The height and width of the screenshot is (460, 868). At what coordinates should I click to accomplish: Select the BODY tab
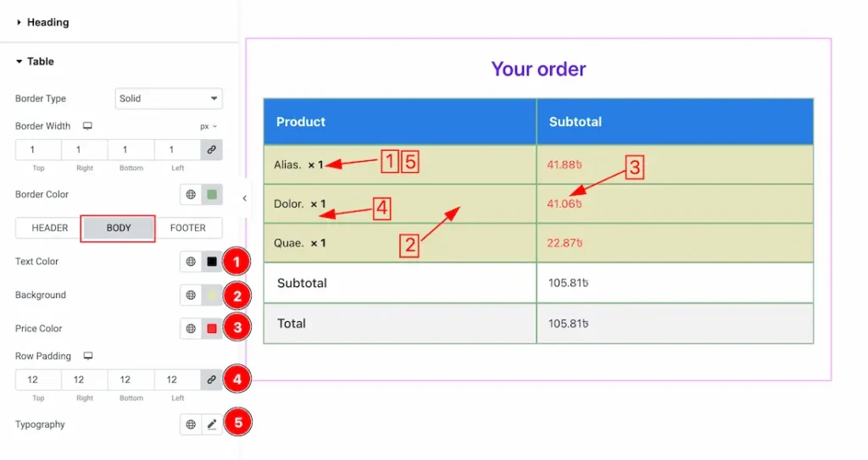coord(119,228)
